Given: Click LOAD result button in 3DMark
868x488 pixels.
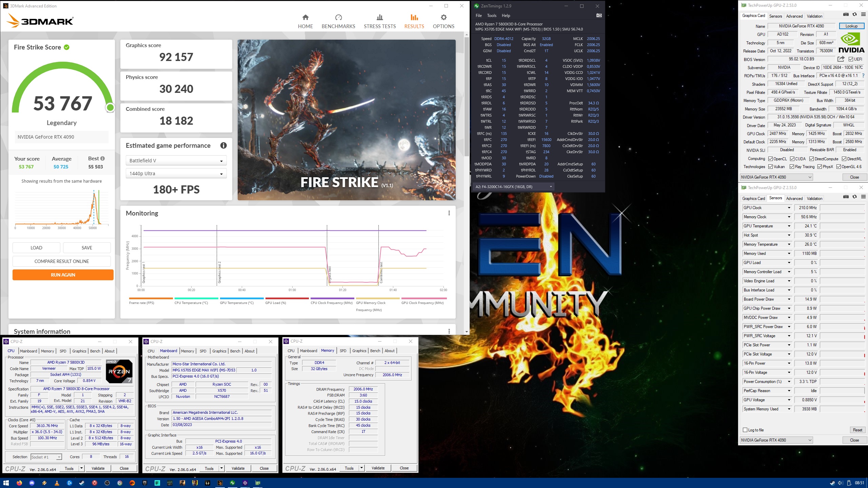Looking at the screenshot, I should 36,248.
